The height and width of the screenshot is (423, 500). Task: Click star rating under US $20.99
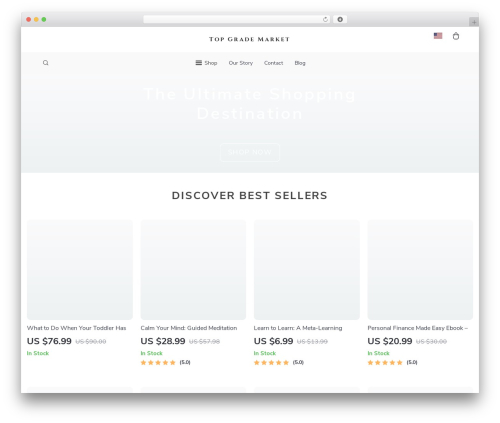[385, 362]
